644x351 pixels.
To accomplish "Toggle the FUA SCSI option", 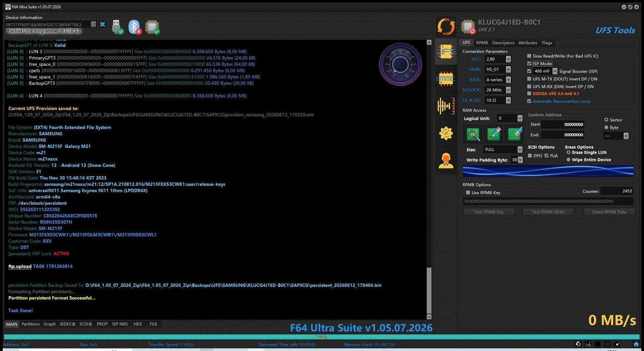I will (546, 156).
